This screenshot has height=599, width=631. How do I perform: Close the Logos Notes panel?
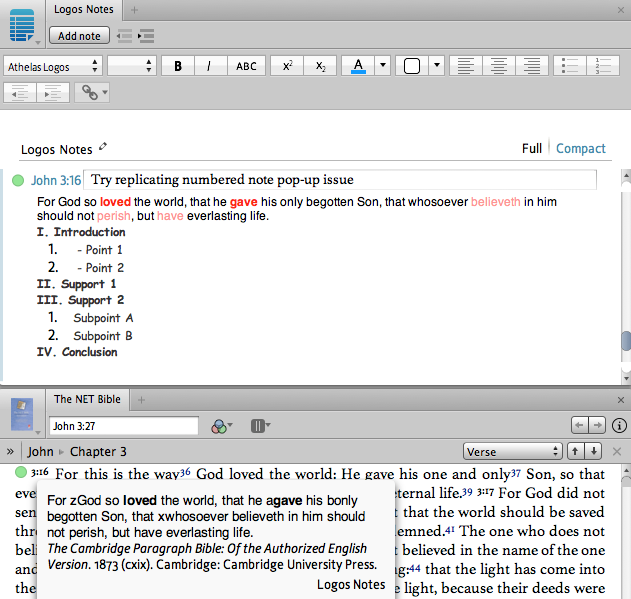click(621, 10)
